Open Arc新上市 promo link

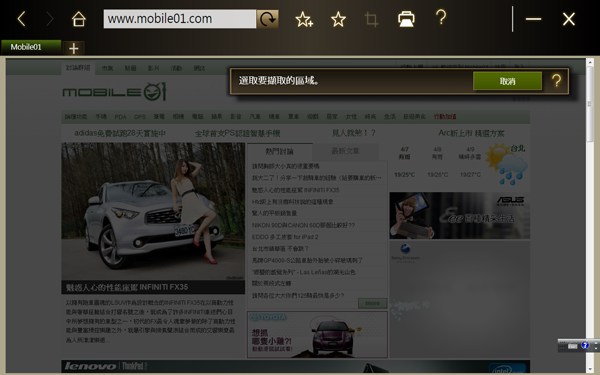coord(471,133)
